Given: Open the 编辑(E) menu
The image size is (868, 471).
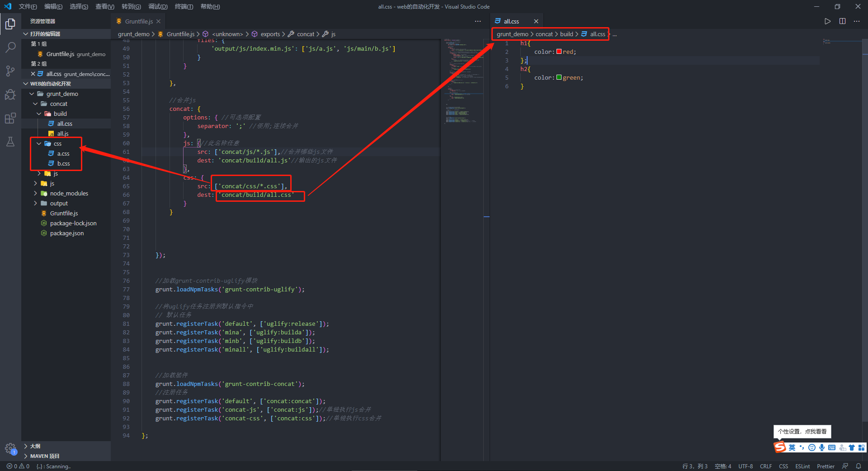Looking at the screenshot, I should pyautogui.click(x=53, y=6).
